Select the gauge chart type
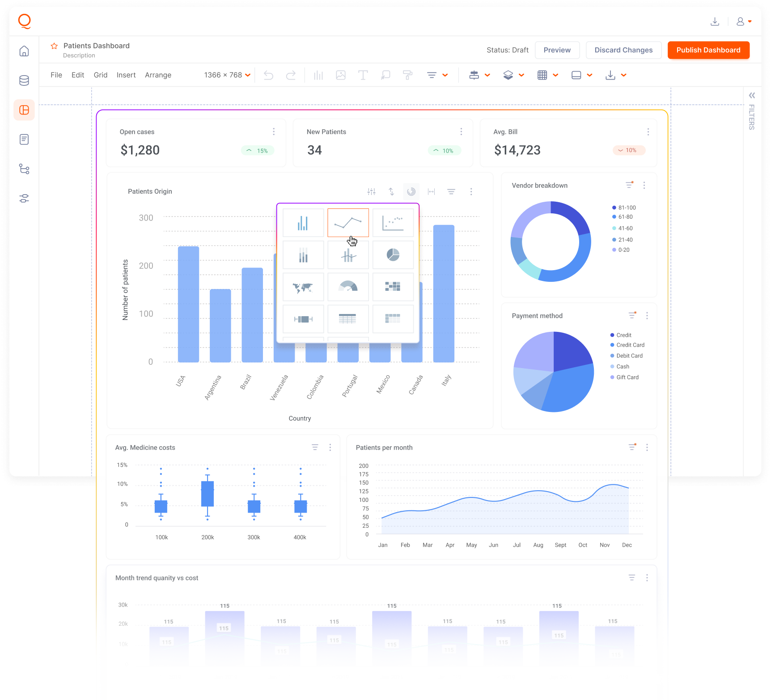Viewport: 771px width, 700px height. [x=348, y=287]
